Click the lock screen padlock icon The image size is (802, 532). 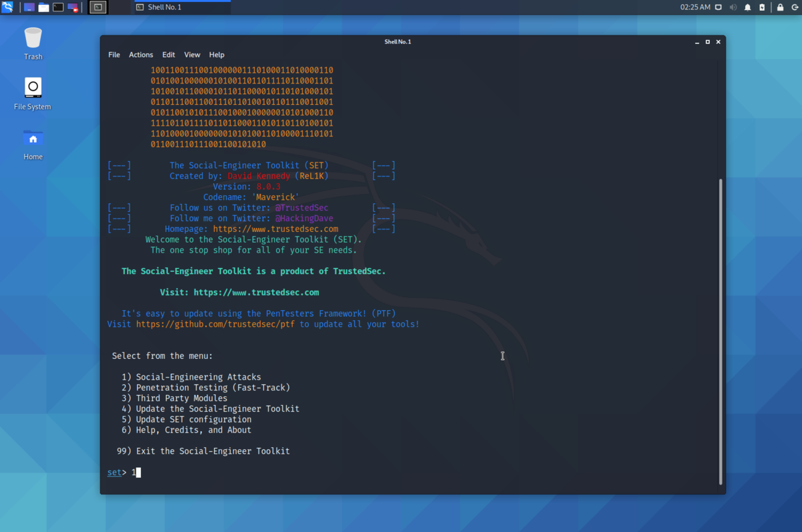tap(780, 7)
